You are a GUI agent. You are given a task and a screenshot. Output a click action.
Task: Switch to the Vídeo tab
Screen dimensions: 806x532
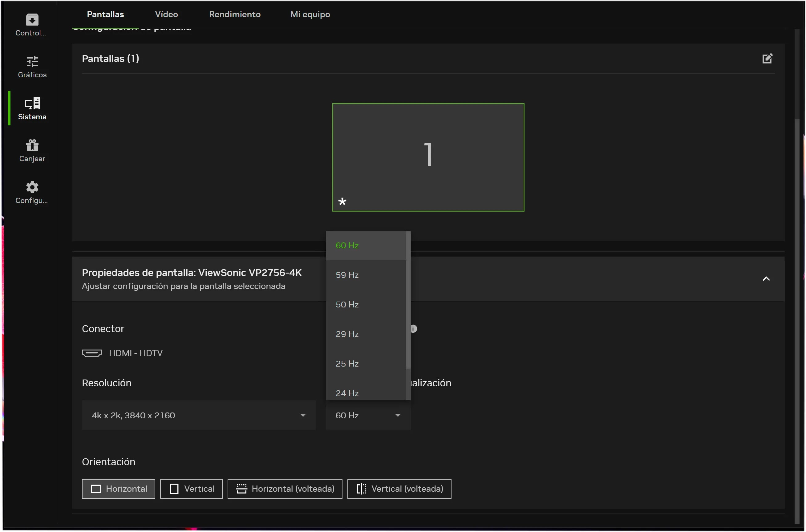[x=166, y=14]
